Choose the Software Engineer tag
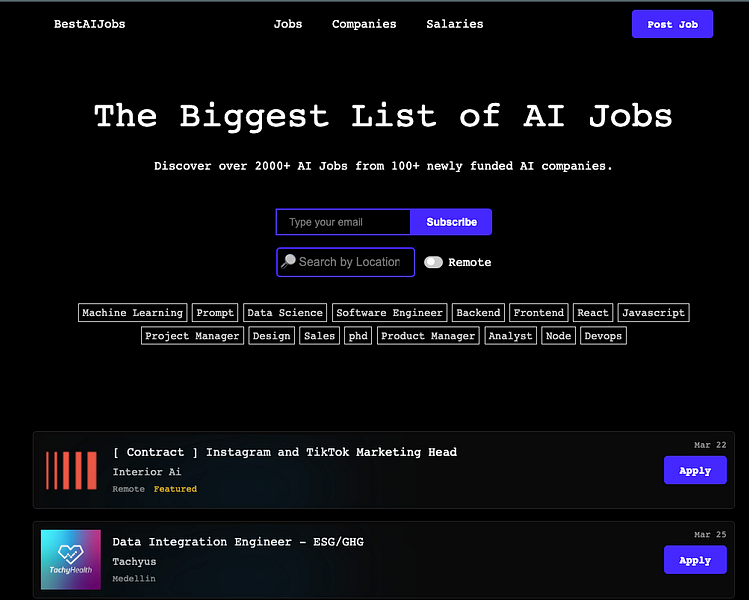Screen dimensions: 749x600 click(x=389, y=312)
